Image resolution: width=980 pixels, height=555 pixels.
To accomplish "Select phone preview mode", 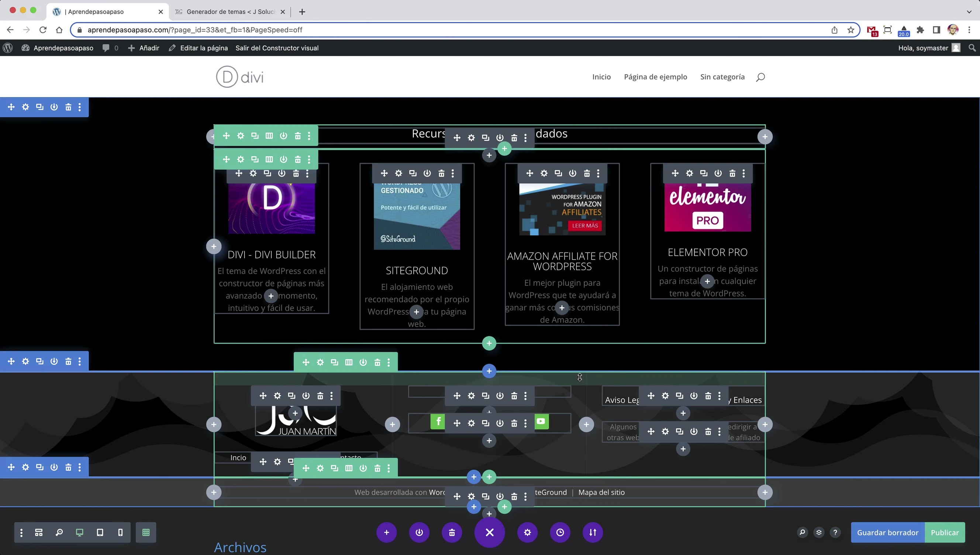I will 120,533.
